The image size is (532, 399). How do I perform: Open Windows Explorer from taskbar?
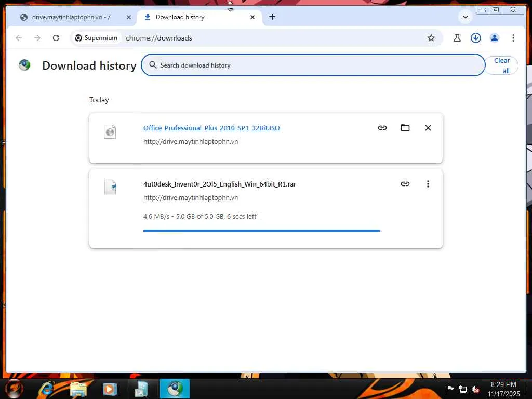coord(78,389)
